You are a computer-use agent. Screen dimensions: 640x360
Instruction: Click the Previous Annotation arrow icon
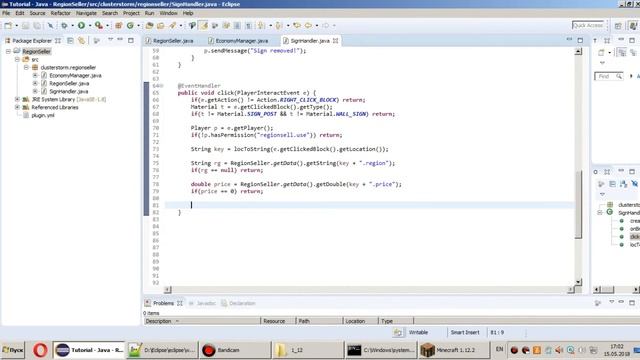279,25
